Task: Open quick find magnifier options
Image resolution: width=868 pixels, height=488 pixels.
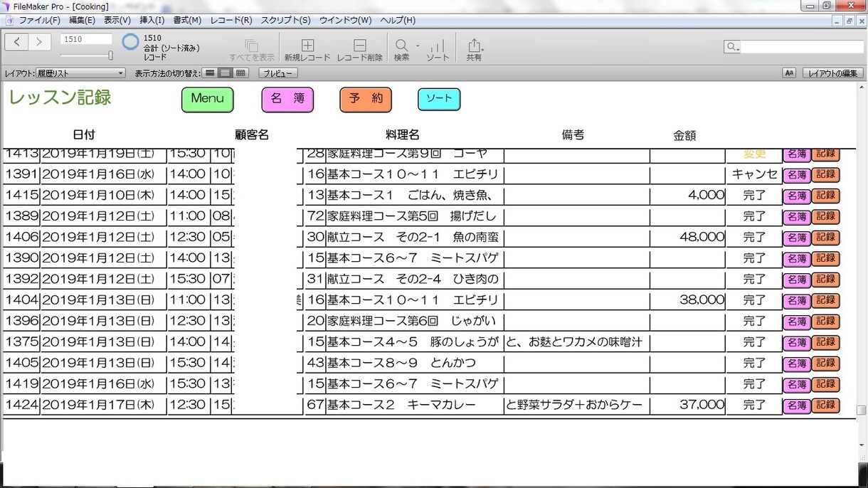Action: 732,47
